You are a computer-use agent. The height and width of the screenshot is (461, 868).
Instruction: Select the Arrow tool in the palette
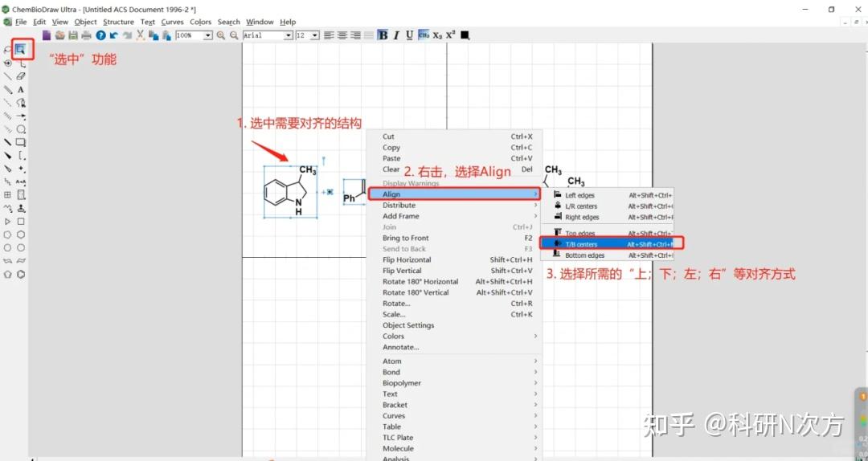pyautogui.click(x=21, y=116)
